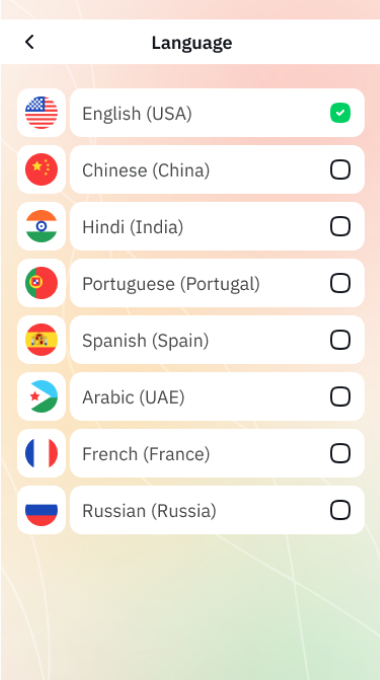Check the Spanish (Spain) checkbox
This screenshot has height=680, width=380.
pyautogui.click(x=340, y=340)
